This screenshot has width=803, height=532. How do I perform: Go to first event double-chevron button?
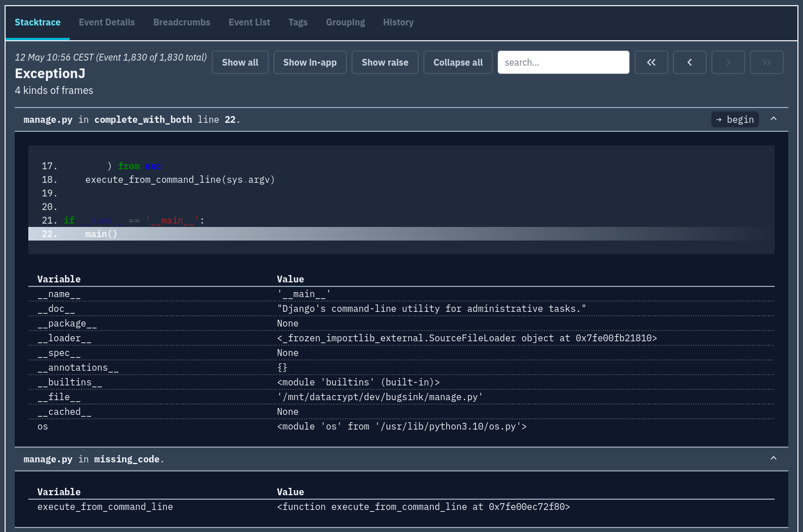[x=651, y=62]
